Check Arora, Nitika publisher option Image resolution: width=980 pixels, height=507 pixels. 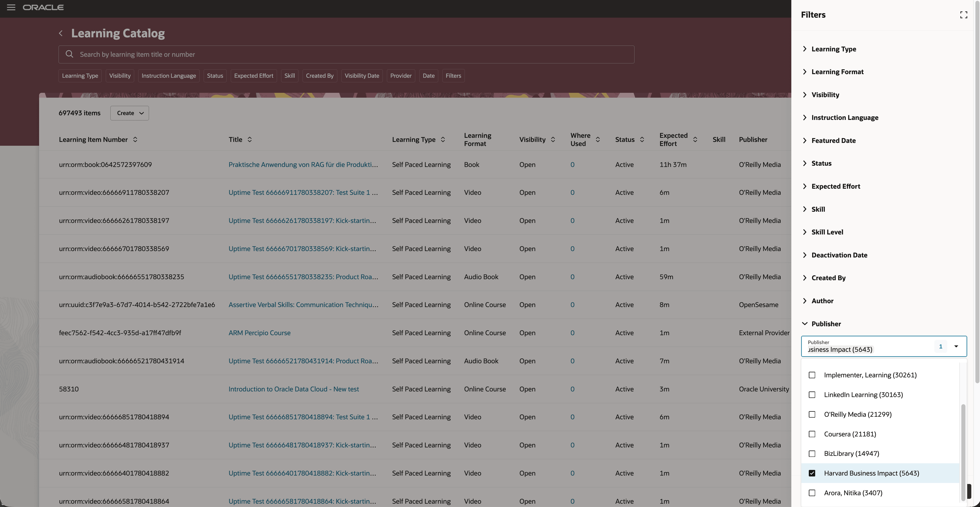point(812,492)
